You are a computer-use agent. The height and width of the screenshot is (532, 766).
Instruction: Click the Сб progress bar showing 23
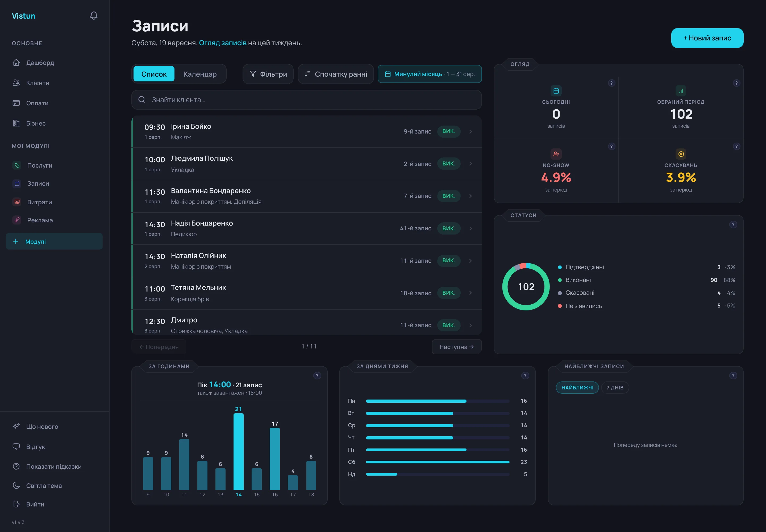coord(437,462)
